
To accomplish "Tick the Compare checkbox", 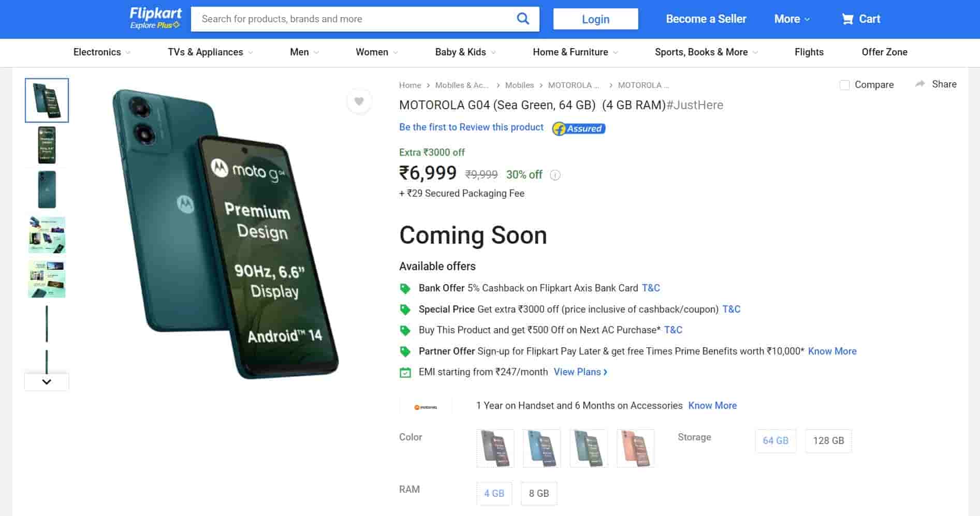I will click(x=844, y=85).
